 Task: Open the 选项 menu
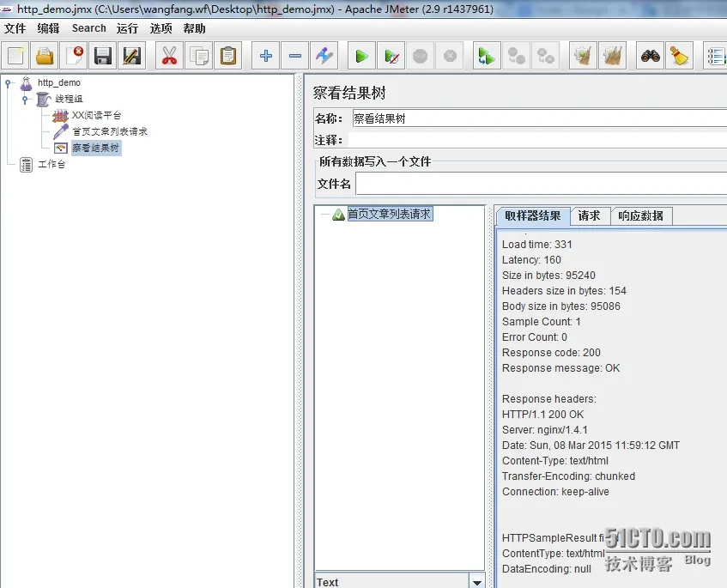point(161,28)
